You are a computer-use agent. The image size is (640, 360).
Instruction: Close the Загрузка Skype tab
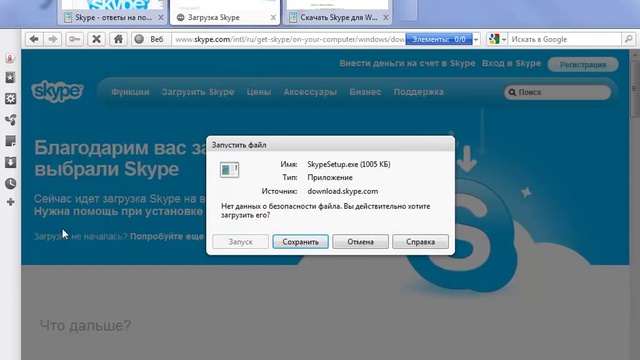coord(273,18)
